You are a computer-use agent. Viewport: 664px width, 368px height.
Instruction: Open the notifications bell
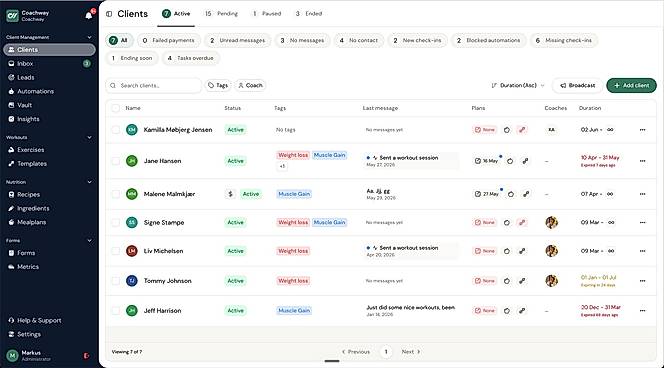pyautogui.click(x=89, y=16)
